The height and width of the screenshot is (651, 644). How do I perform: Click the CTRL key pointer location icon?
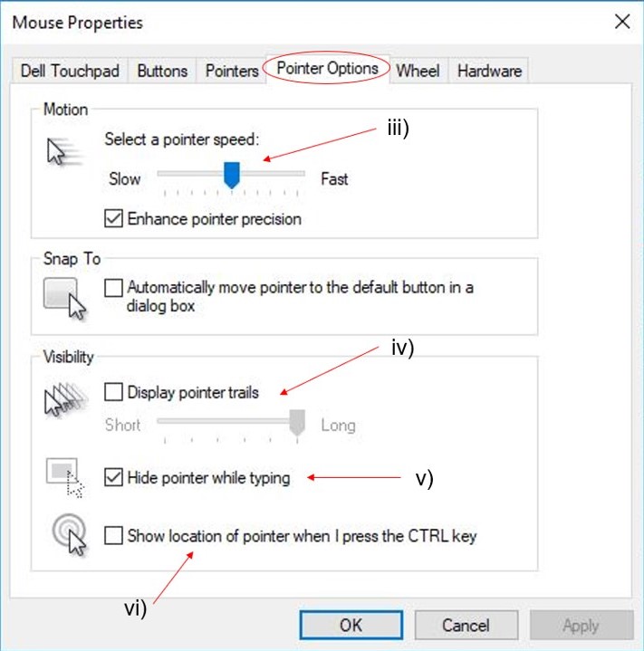64,535
